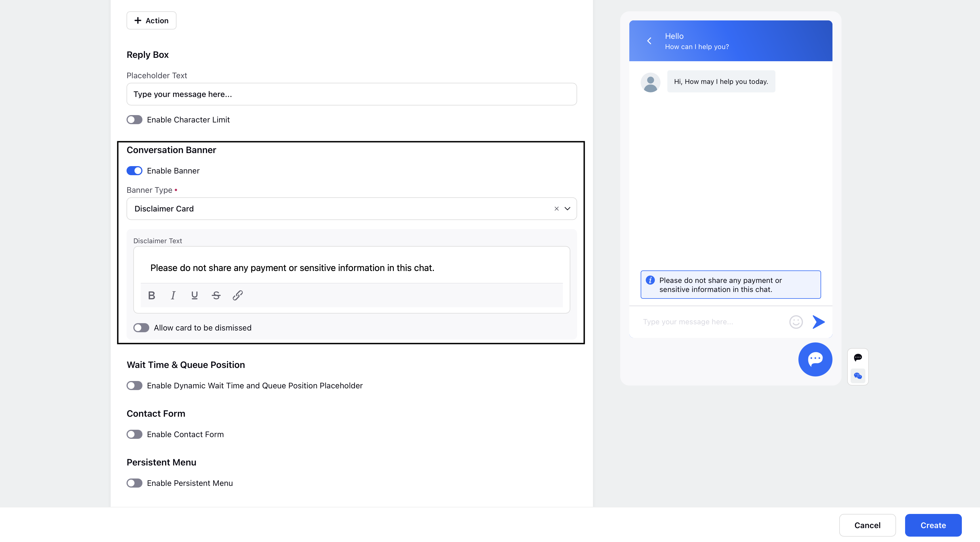This screenshot has height=542, width=980.
Task: Toggle Allow card to be dismissed
Action: tap(141, 328)
